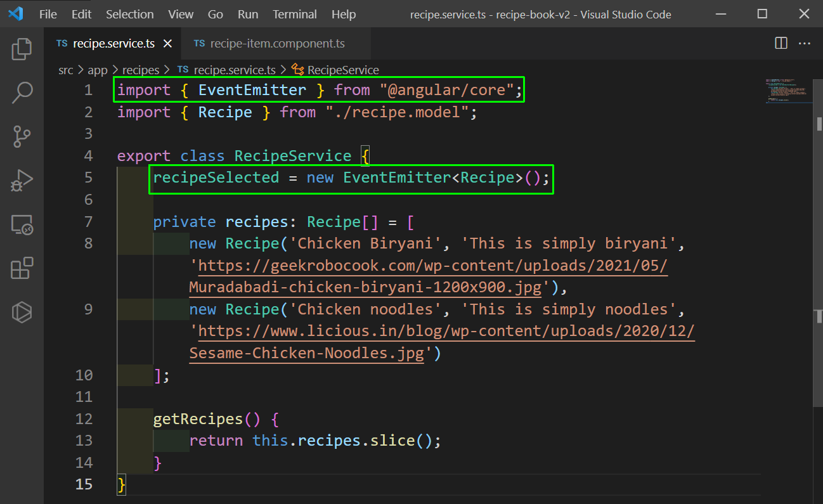
Task: Click the recipeSelected property name
Action: click(x=216, y=178)
